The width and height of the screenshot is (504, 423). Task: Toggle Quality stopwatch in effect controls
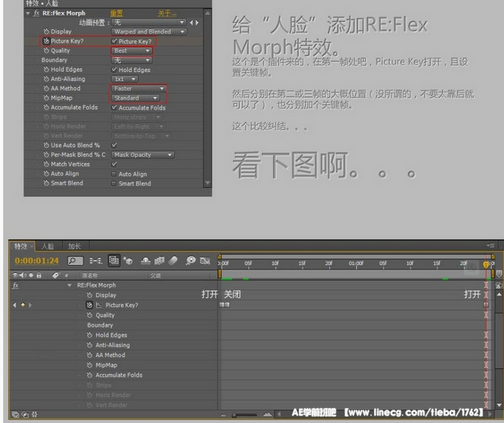click(x=46, y=50)
